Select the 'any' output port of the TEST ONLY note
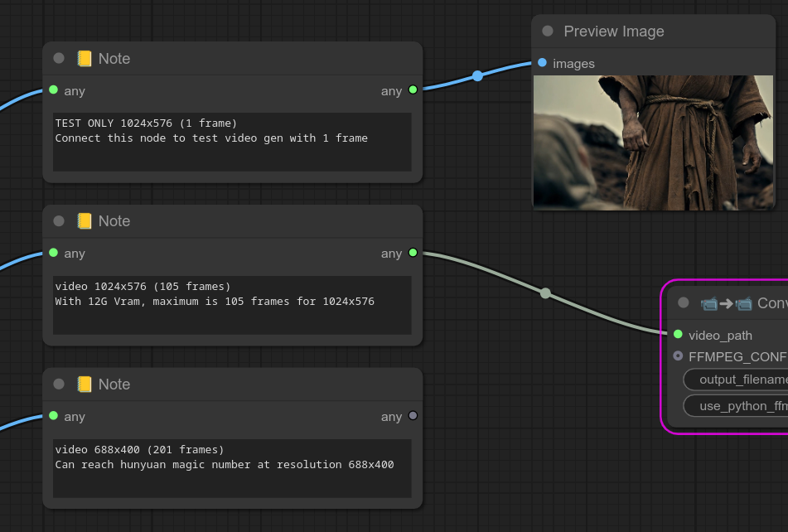The height and width of the screenshot is (532, 788). pyautogui.click(x=413, y=90)
